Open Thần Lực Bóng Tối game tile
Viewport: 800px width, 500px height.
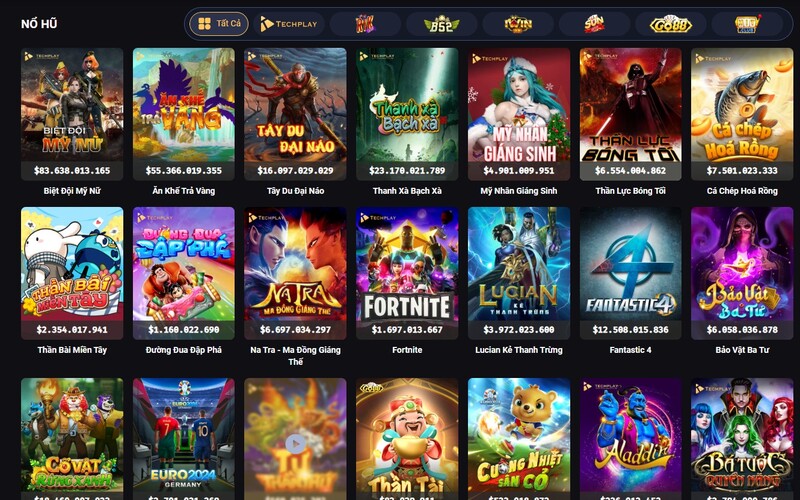point(631,114)
